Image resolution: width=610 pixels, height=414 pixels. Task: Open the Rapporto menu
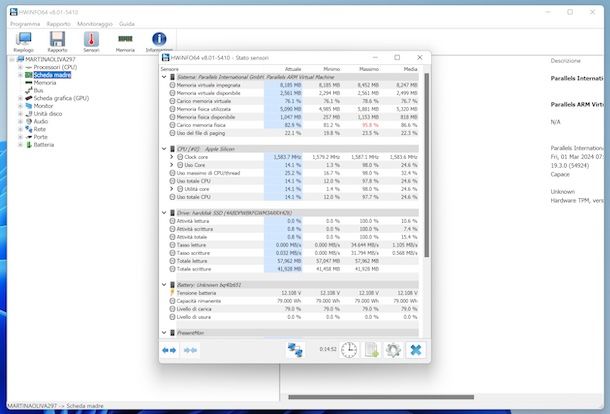(58, 24)
